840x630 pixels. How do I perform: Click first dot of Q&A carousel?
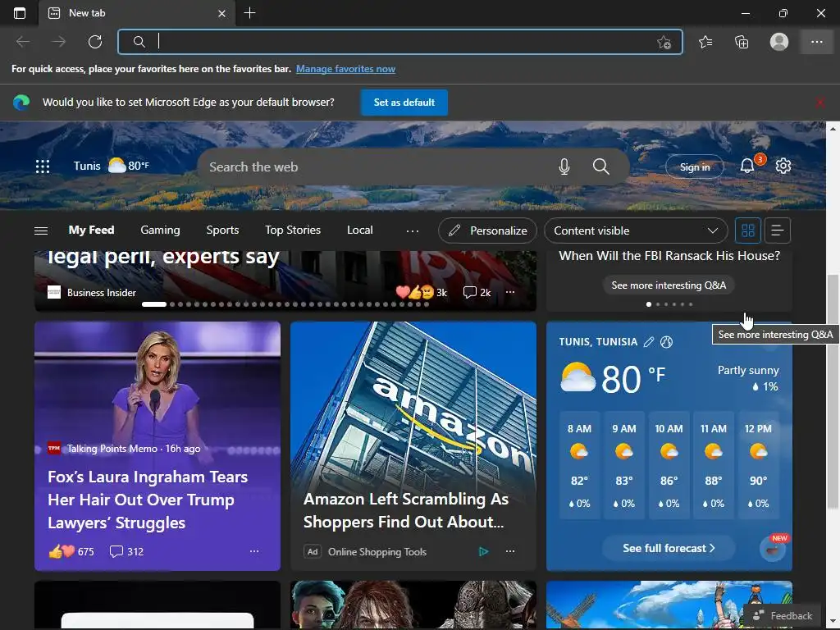click(x=649, y=304)
